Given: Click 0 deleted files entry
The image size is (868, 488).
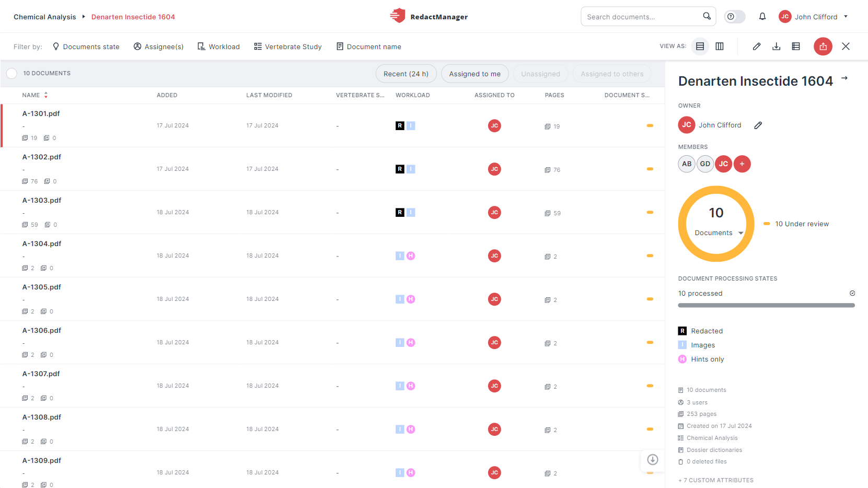Looking at the screenshot, I should [x=702, y=461].
